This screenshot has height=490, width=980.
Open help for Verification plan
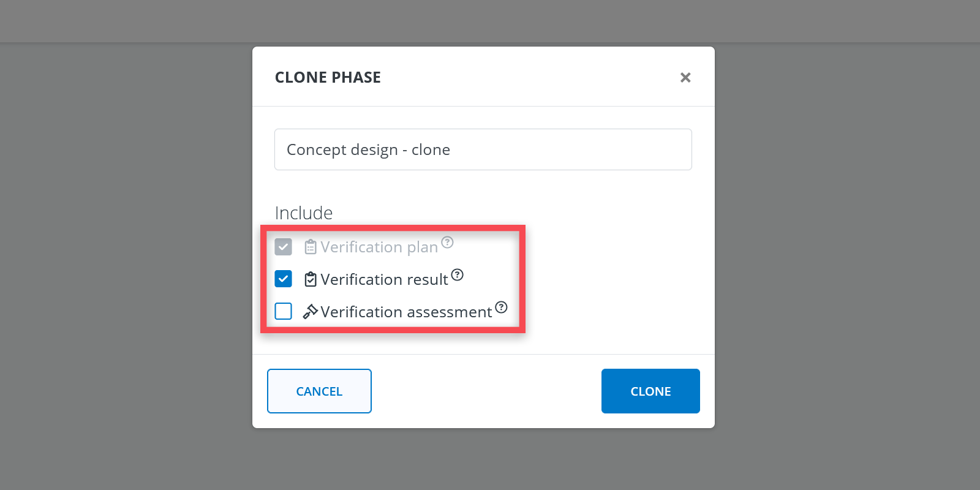point(448,242)
